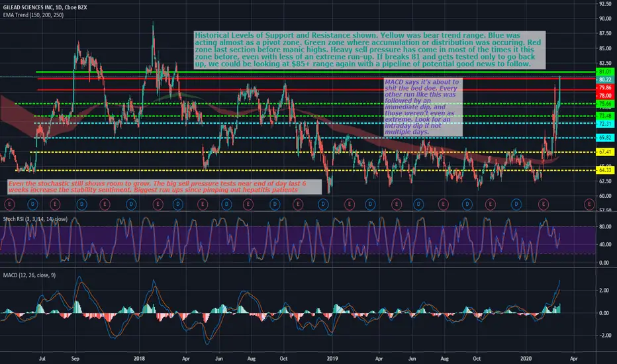Open the upcoming earnings marker after Apr 2020
The height and width of the screenshot is (364, 617).
(x=589, y=205)
